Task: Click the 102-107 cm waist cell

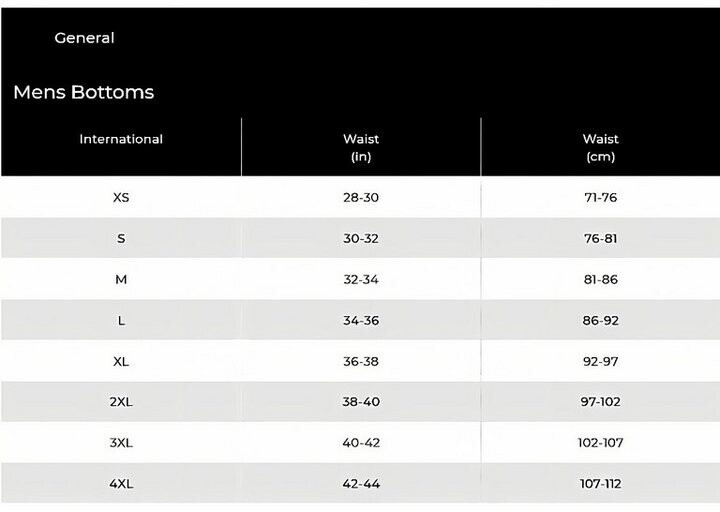Action: [601, 443]
